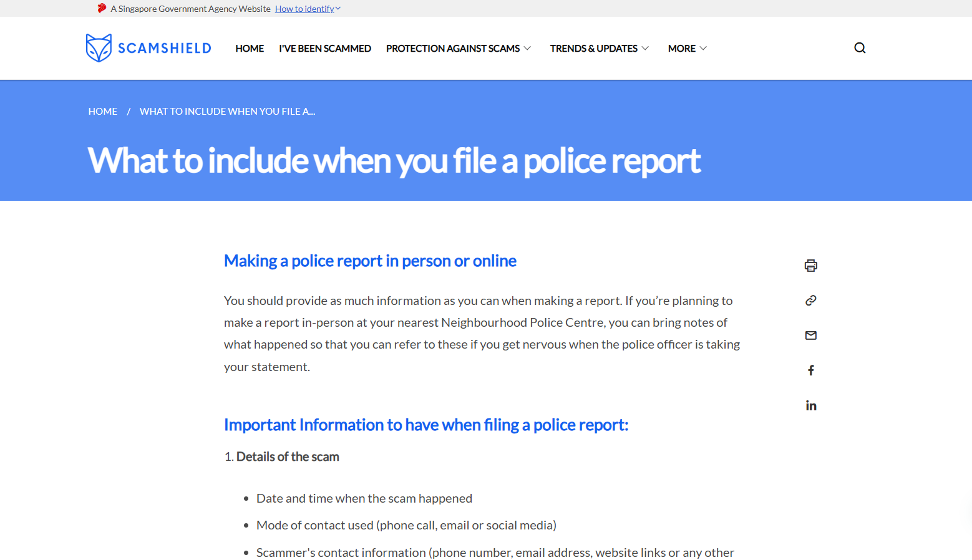
Task: Switch to the I'VE BEEN SCAMMED section
Action: [x=325, y=48]
